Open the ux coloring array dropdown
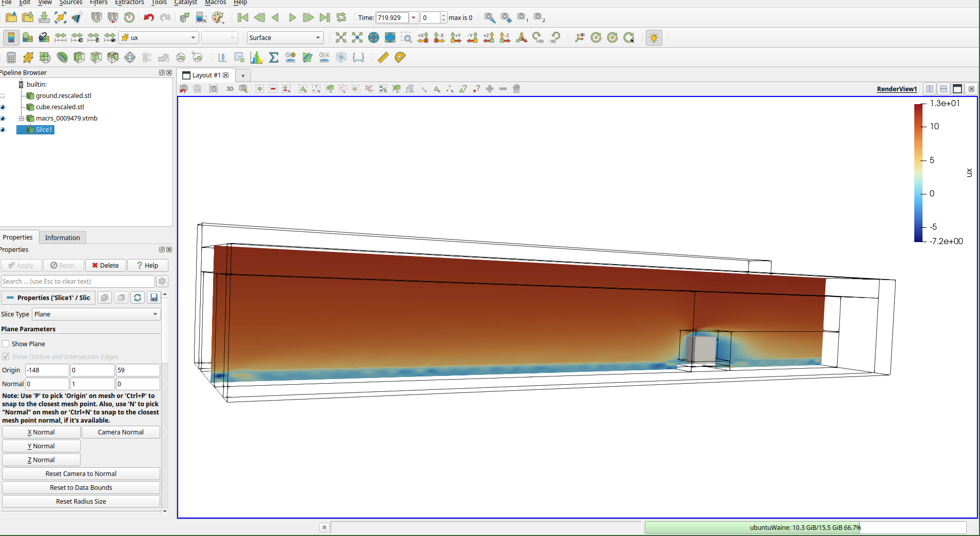Image resolution: width=980 pixels, height=536 pixels. [x=158, y=37]
